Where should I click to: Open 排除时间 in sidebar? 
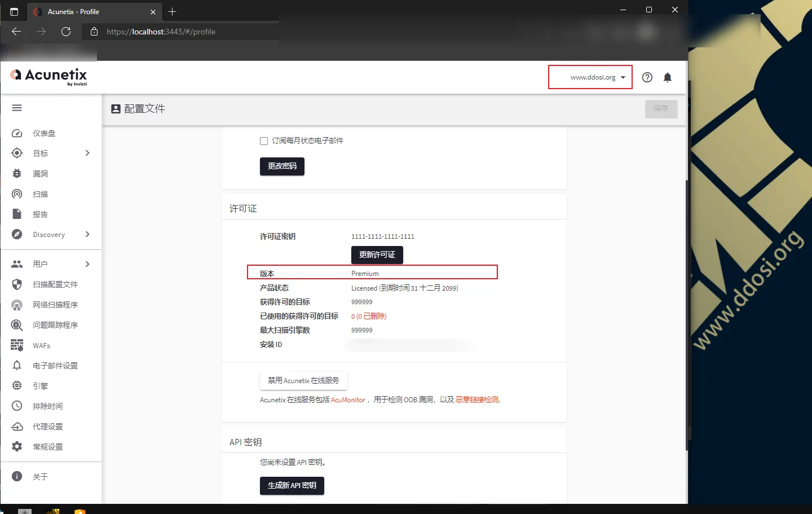point(48,406)
